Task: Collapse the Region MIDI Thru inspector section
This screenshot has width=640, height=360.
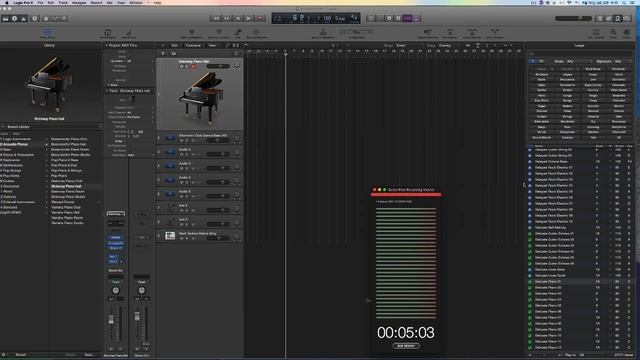Action: pyautogui.click(x=107, y=45)
